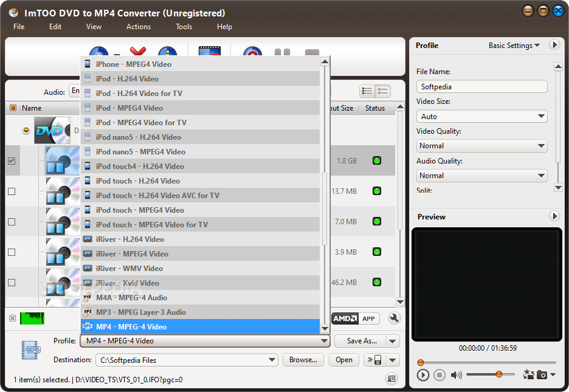Click the Name column header
This screenshot has width=569, height=392.
pos(32,108)
